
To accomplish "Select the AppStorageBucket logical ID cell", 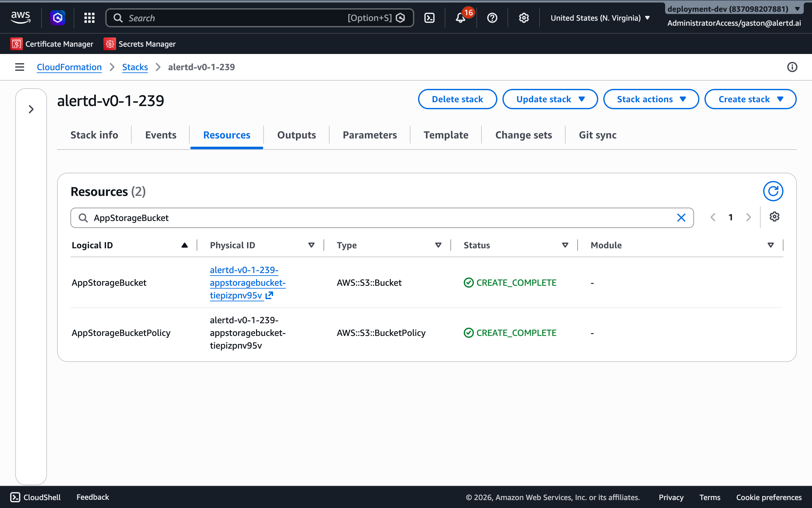I will pyautogui.click(x=109, y=283).
